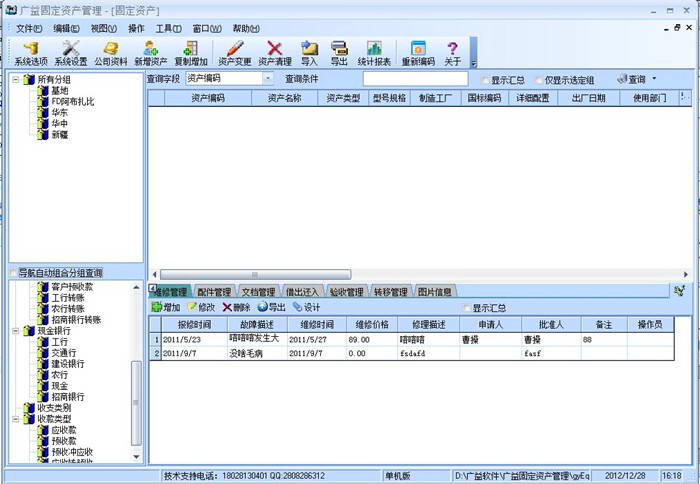The image size is (700, 484).
Task: Open 公司资料 toolbar icon
Action: [x=110, y=53]
